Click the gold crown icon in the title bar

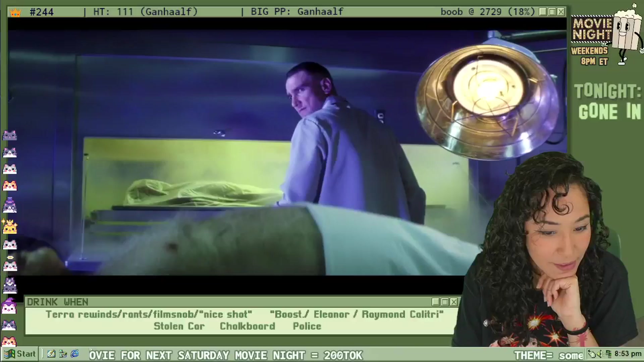(15, 12)
